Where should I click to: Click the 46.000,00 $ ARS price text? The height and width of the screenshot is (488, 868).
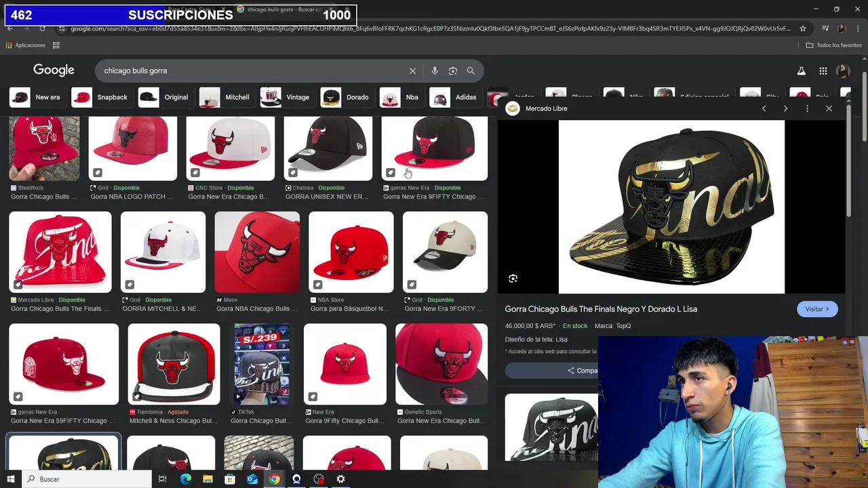pyautogui.click(x=530, y=326)
